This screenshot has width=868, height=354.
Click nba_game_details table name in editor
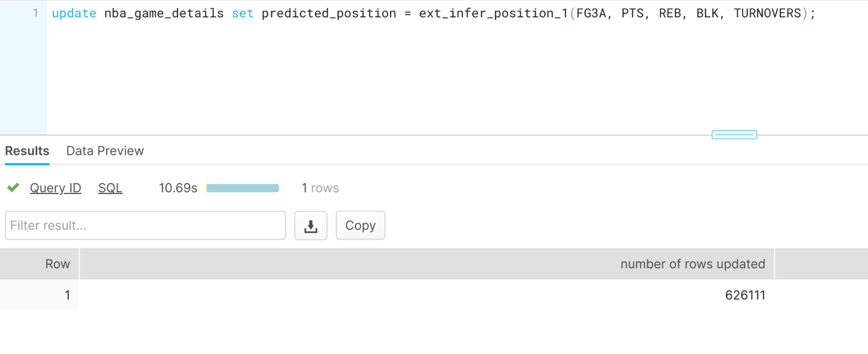click(164, 13)
